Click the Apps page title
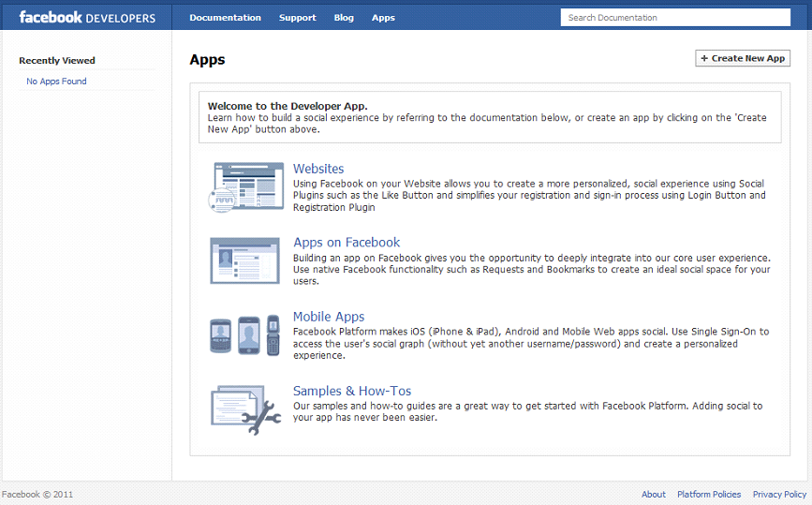 [207, 60]
